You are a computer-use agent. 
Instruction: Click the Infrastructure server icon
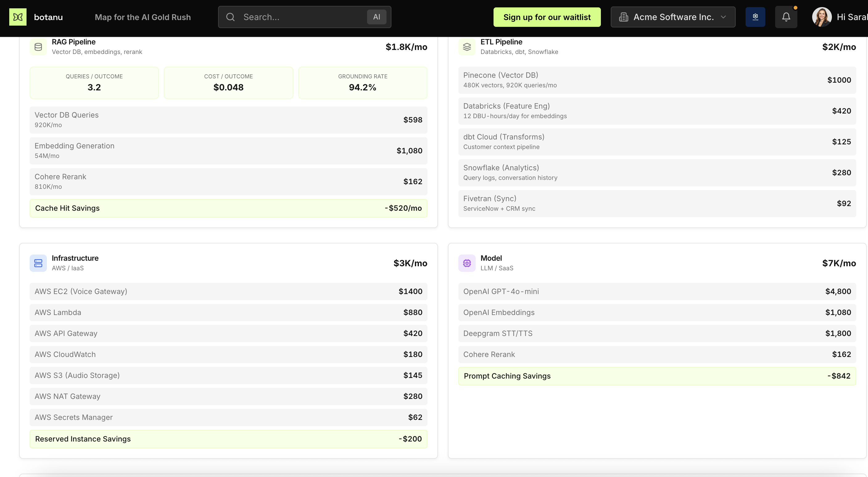pyautogui.click(x=39, y=263)
